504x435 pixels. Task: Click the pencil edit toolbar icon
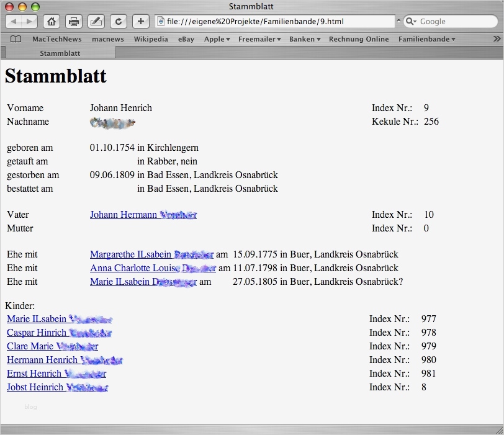point(96,22)
